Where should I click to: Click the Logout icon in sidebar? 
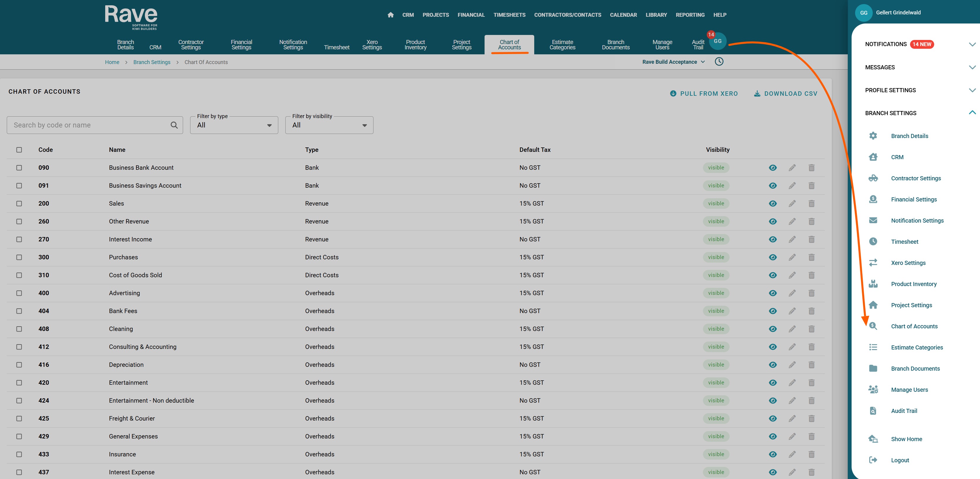pos(873,460)
